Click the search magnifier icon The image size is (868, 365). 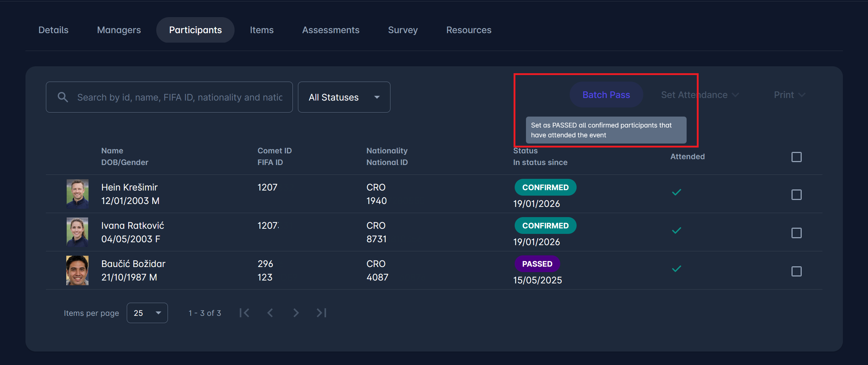[63, 97]
